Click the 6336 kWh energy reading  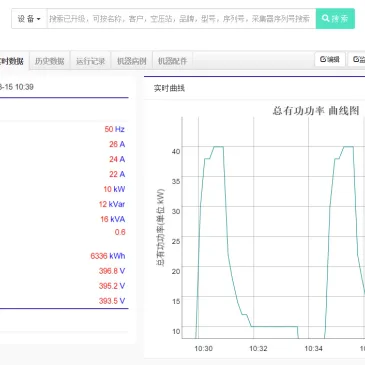[108, 256]
